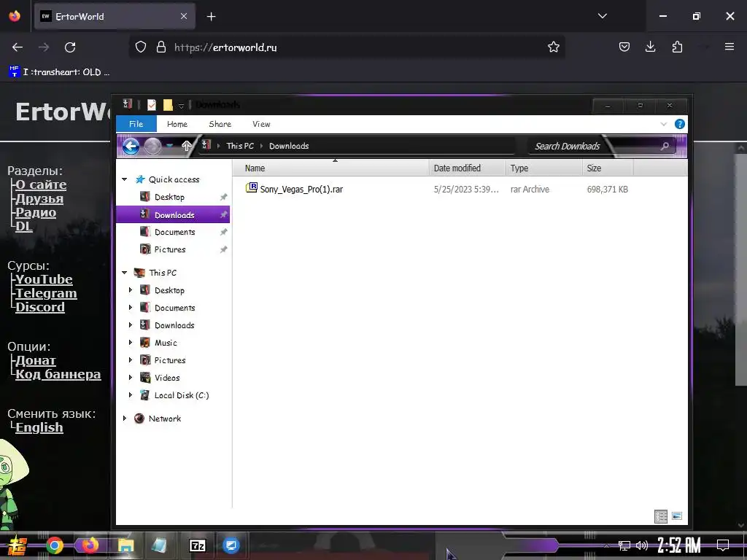Screen dimensions: 747x560
Task: Select Documents under Quick access
Action: (174, 232)
